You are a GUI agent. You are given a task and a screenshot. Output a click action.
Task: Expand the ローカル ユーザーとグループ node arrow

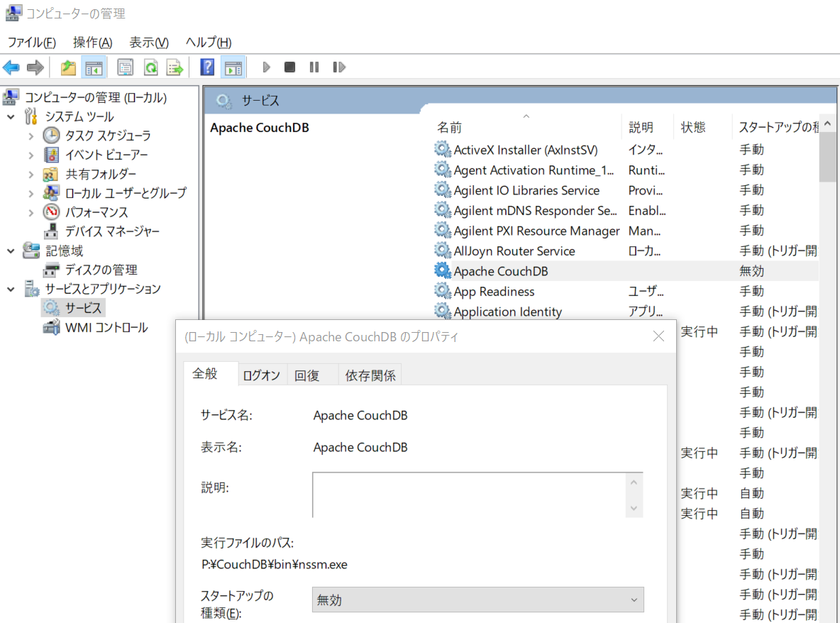[x=31, y=194]
